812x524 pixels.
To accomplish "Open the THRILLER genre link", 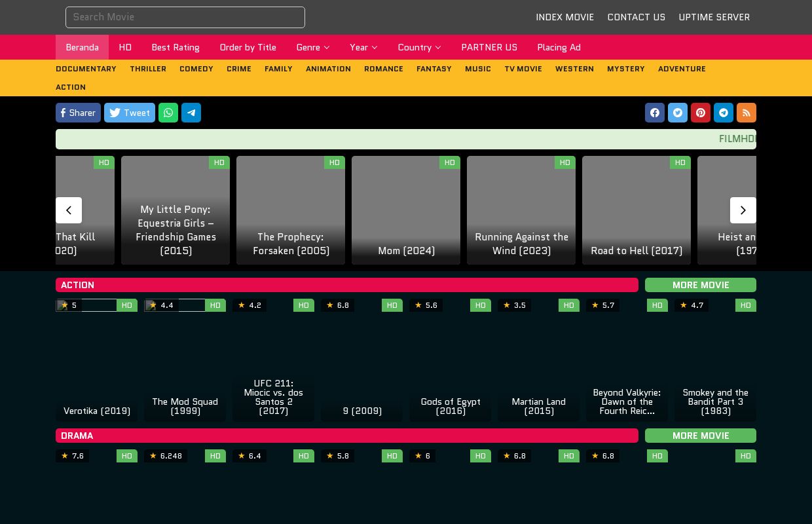I will 148,69.
